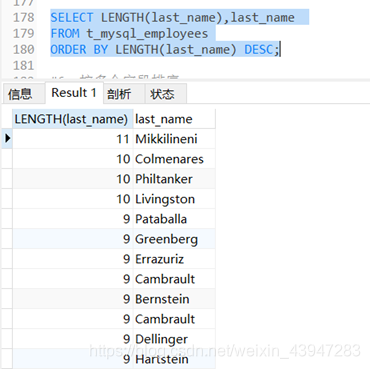Viewport: 370px width, 369px height.
Task: Click the Mikkilineni cell
Action: (x=174, y=139)
